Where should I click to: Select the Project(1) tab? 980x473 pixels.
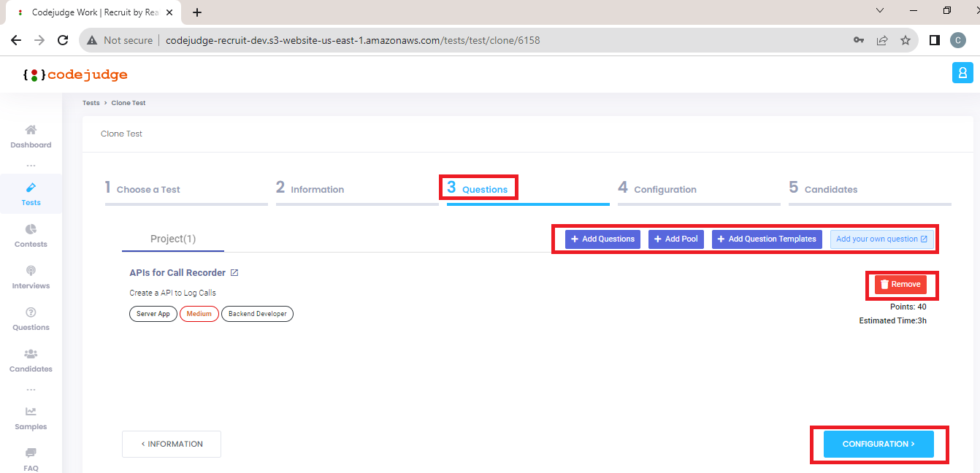coord(172,238)
